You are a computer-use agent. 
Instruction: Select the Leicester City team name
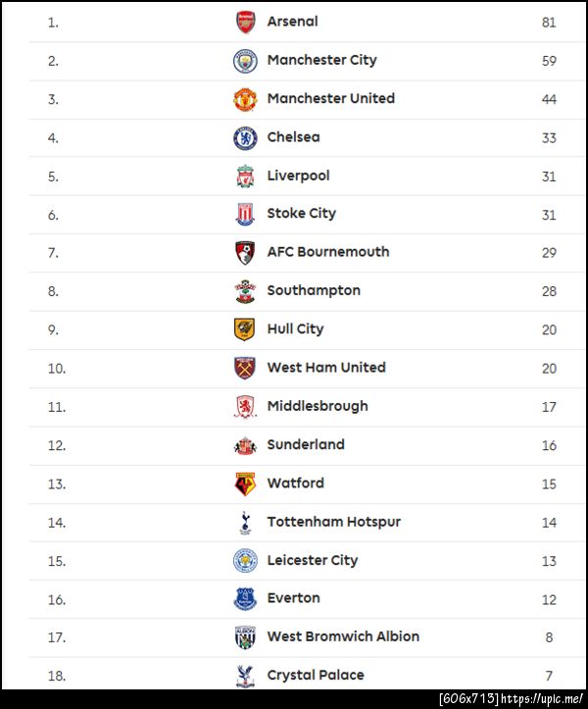313,560
